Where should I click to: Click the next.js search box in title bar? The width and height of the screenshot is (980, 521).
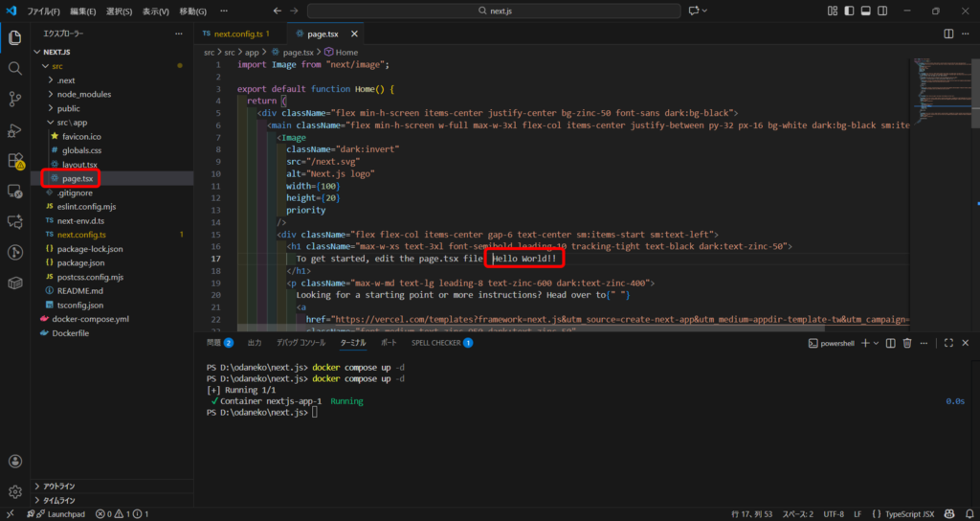[x=494, y=11]
